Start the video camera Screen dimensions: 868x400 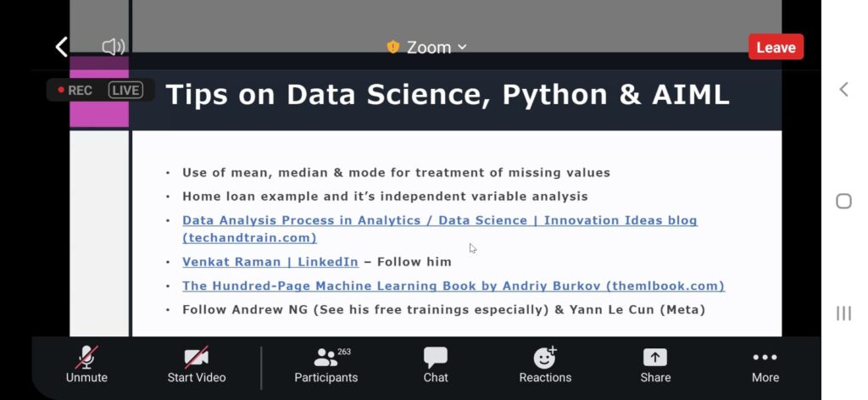(197, 364)
